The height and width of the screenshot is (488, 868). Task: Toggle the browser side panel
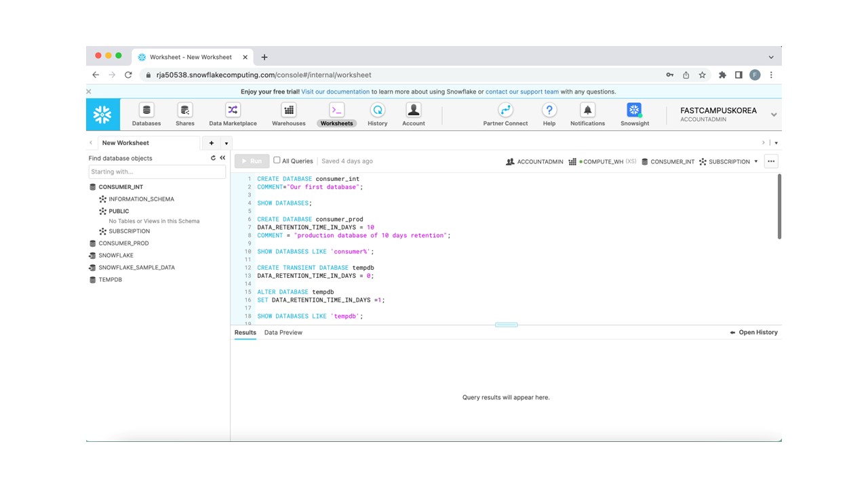738,75
